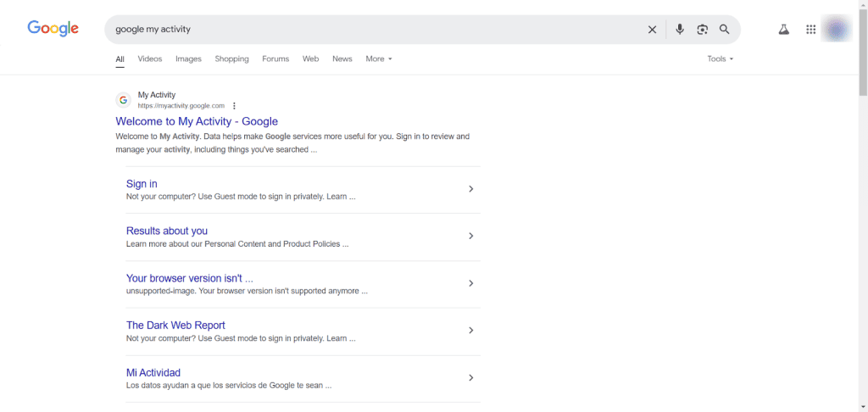Screen dimensions: 868x412
Task: Open the Sign in sitelink
Action: pos(142,184)
